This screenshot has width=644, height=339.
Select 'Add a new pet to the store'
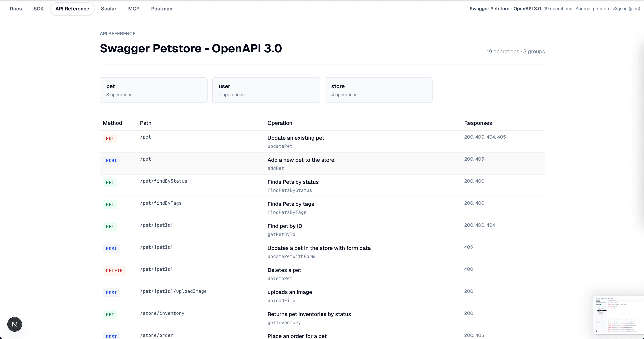coord(301,160)
